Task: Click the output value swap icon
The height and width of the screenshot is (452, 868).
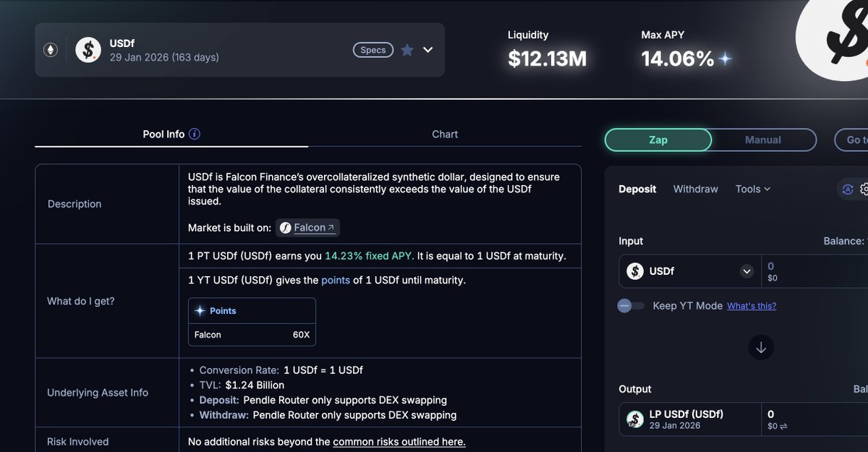Action: tap(783, 427)
